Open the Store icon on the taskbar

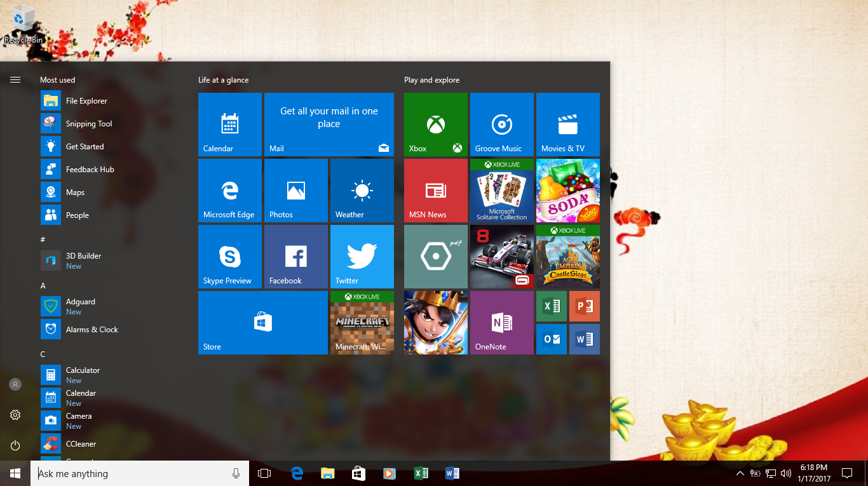coord(358,473)
